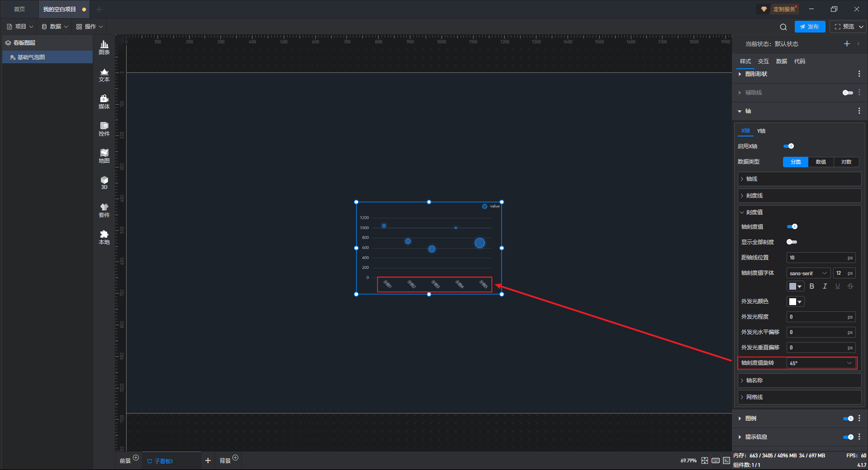868x470 pixels.
Task: Click the 发布 publish button
Action: click(x=810, y=27)
